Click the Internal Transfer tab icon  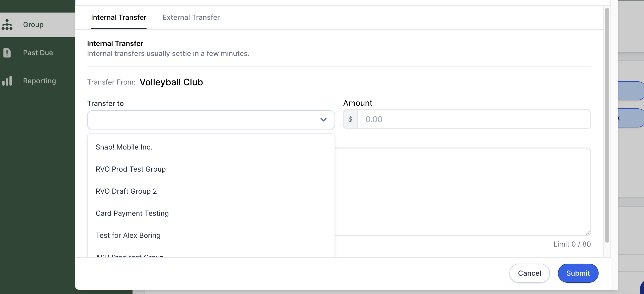(119, 17)
